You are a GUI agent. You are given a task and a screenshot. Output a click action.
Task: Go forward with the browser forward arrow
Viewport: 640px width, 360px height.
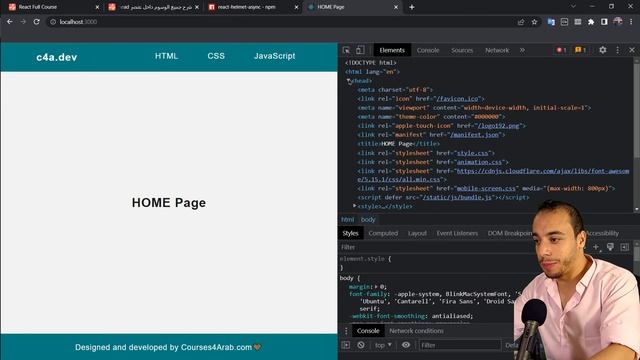click(x=23, y=22)
